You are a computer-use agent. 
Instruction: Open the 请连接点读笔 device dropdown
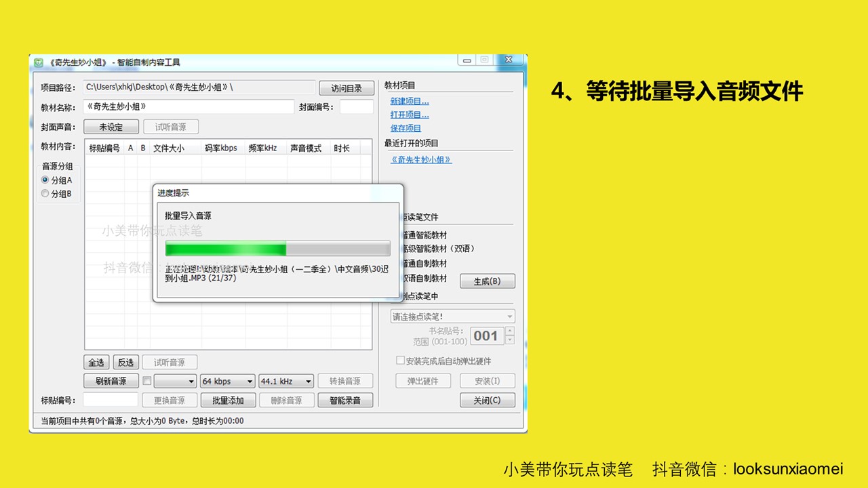[452, 317]
